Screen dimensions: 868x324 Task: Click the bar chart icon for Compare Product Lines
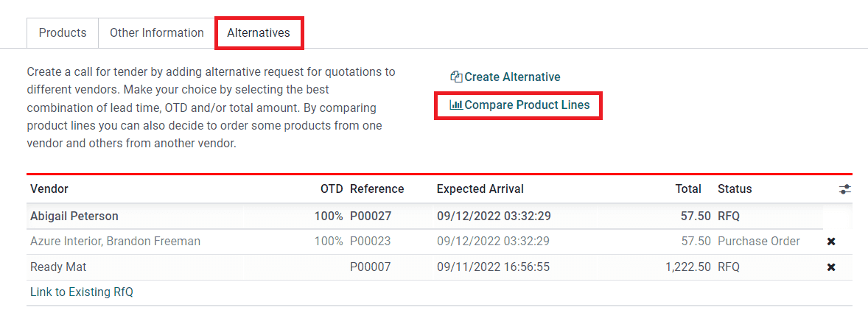tap(456, 105)
